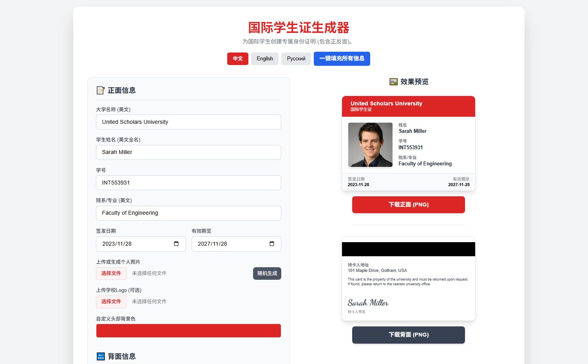Open the issue date calendar picker icon
This screenshot has width=588, height=364.
coord(176,244)
